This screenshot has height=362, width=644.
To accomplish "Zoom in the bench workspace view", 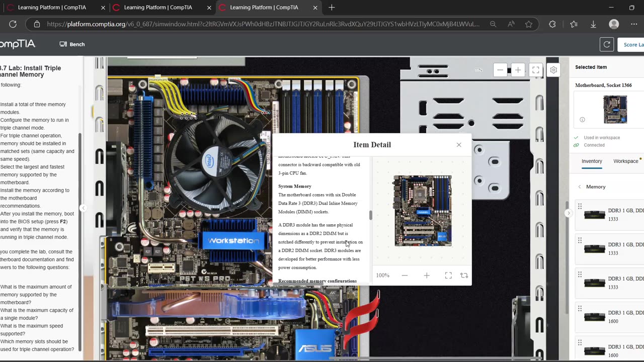I will pyautogui.click(x=518, y=70).
